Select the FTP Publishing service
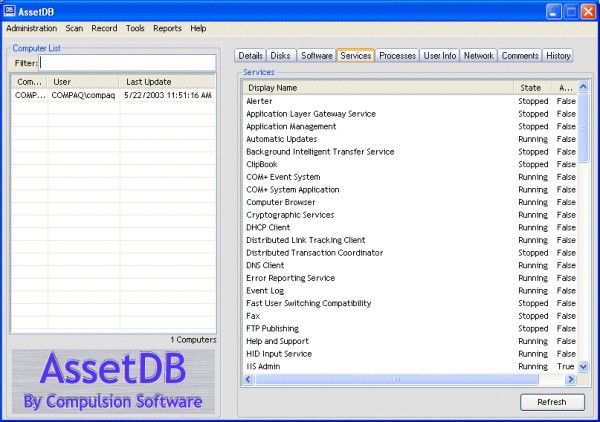 (x=410, y=328)
